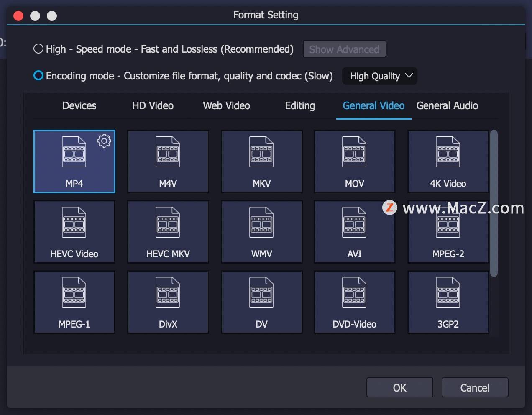Click the format list vertical scrollbar
Image resolution: width=532 pixels, height=415 pixels.
(494, 203)
